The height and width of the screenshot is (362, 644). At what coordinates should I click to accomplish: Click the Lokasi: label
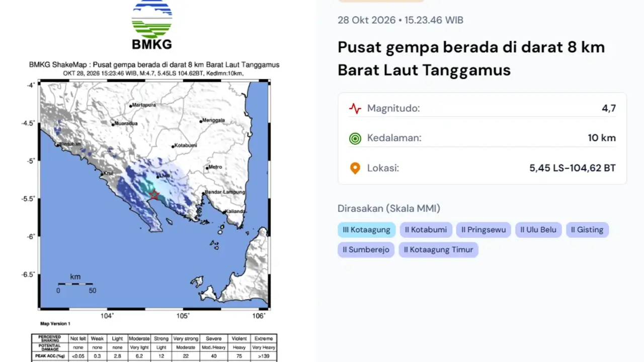(x=383, y=168)
